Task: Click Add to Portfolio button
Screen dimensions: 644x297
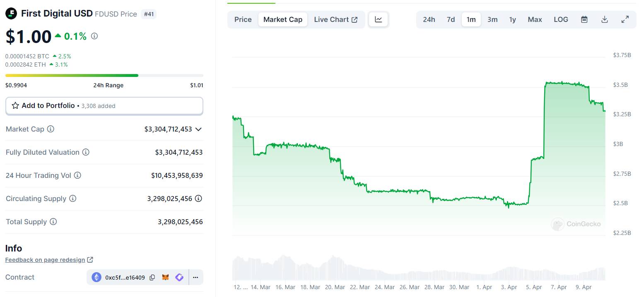Action: pyautogui.click(x=104, y=106)
